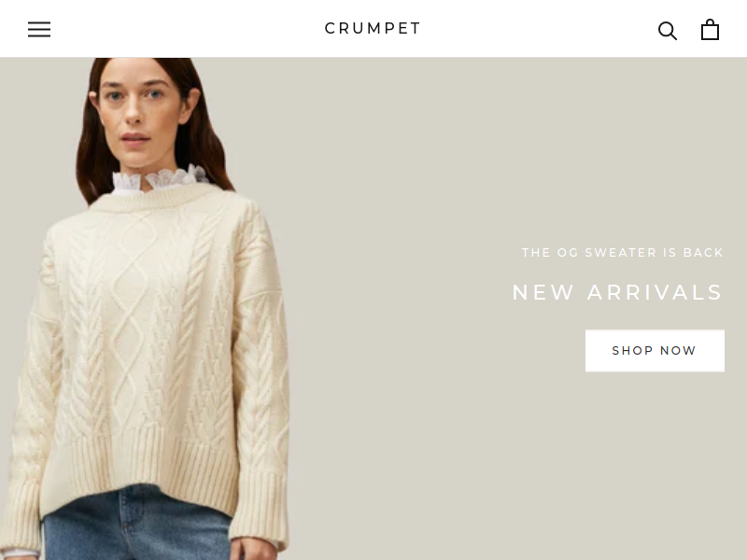The image size is (747, 560).
Task: Open the hamburger navigation menu
Action: coord(39,29)
